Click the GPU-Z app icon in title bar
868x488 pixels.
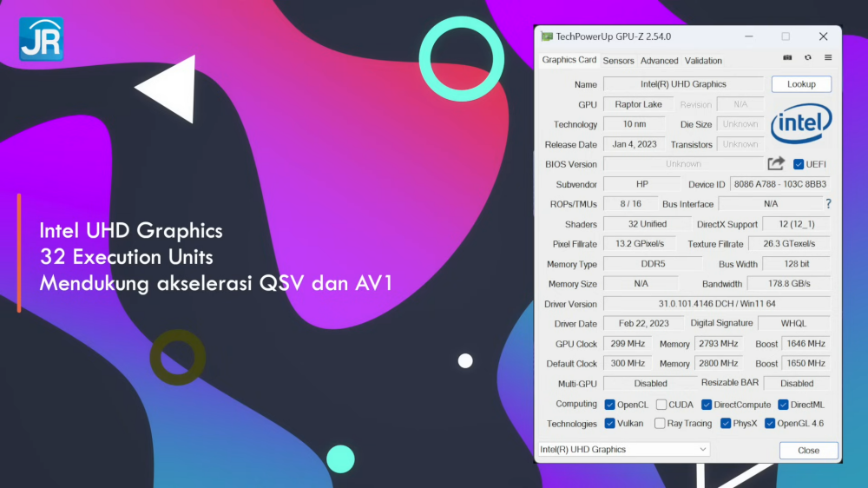click(x=547, y=36)
